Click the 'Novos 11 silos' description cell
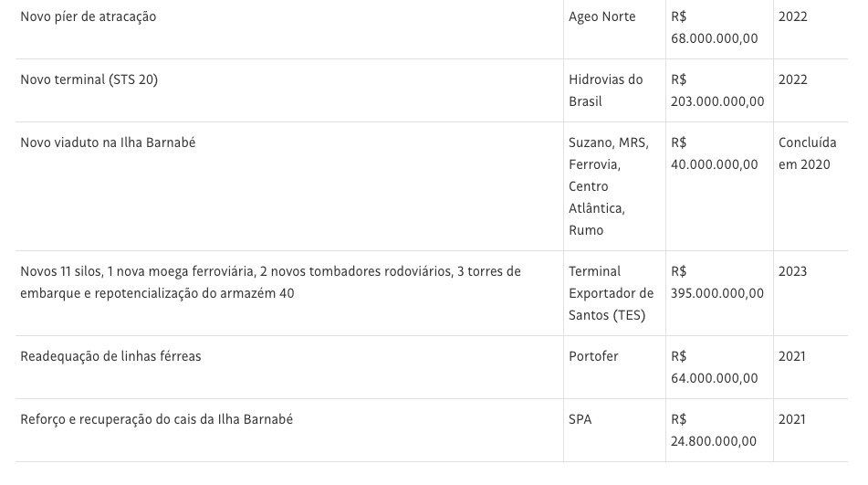The width and height of the screenshot is (868, 485). 270,282
